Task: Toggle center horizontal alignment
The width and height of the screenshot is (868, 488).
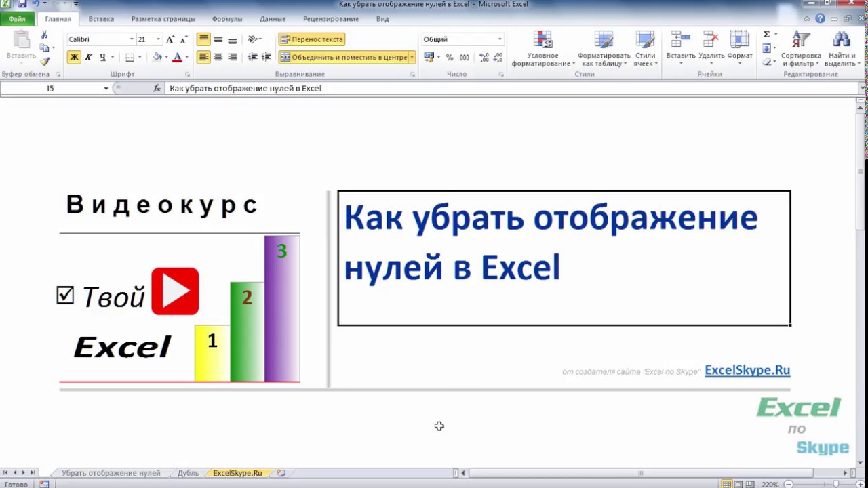Action: click(218, 58)
